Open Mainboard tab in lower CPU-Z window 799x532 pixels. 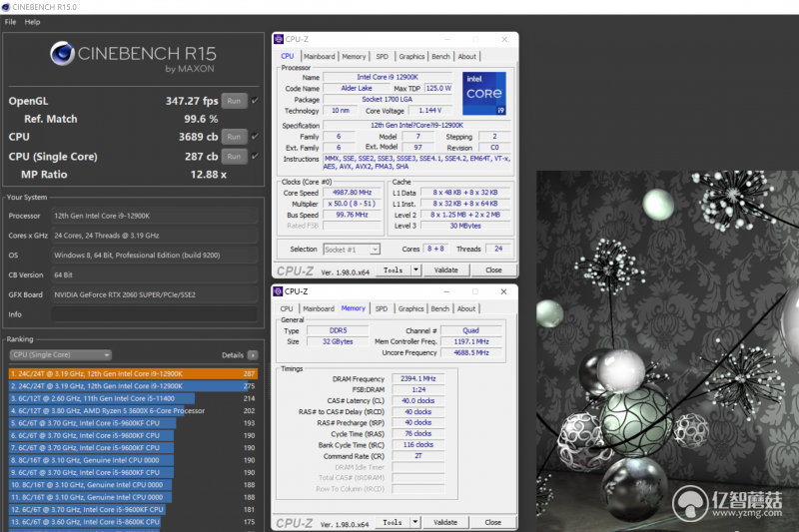point(319,309)
